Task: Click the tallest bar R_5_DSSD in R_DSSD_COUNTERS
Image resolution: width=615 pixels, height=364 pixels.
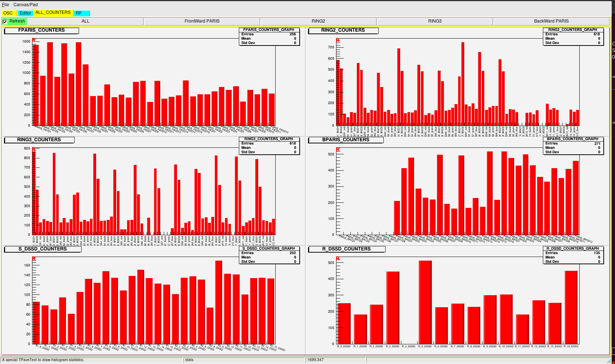Action: 425,302
